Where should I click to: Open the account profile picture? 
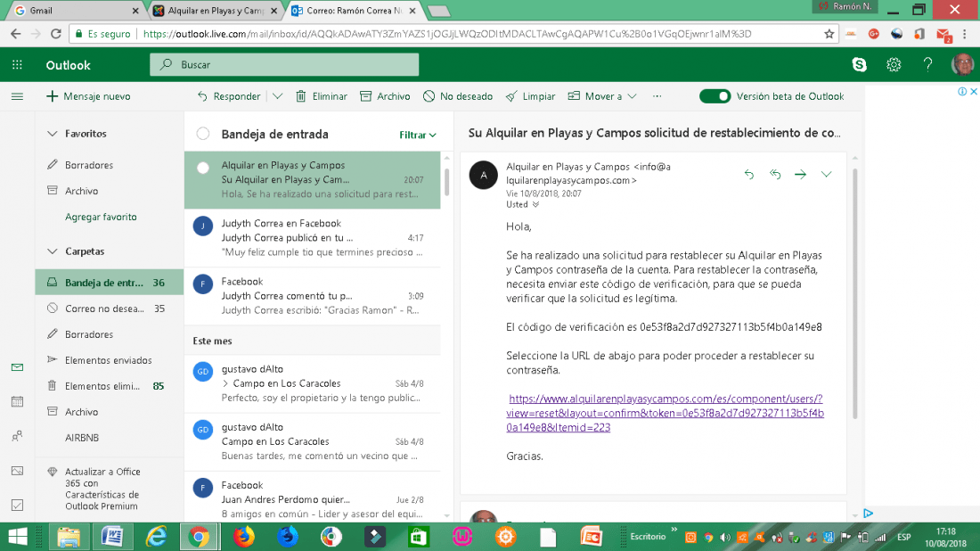[x=962, y=64]
